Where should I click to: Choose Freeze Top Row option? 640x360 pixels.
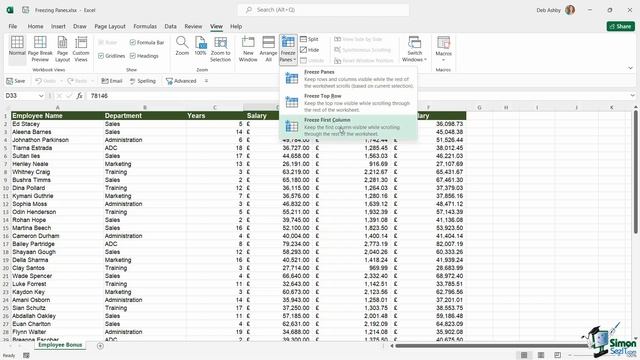tap(348, 103)
